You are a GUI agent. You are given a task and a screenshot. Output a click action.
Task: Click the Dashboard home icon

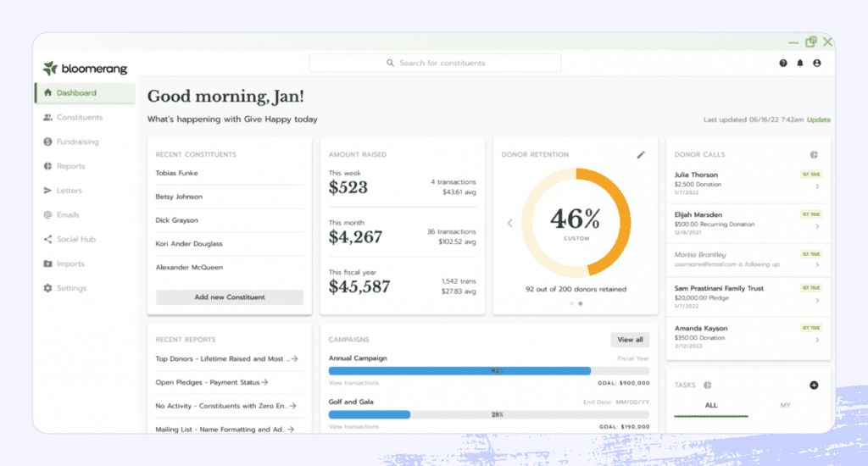pyautogui.click(x=47, y=92)
